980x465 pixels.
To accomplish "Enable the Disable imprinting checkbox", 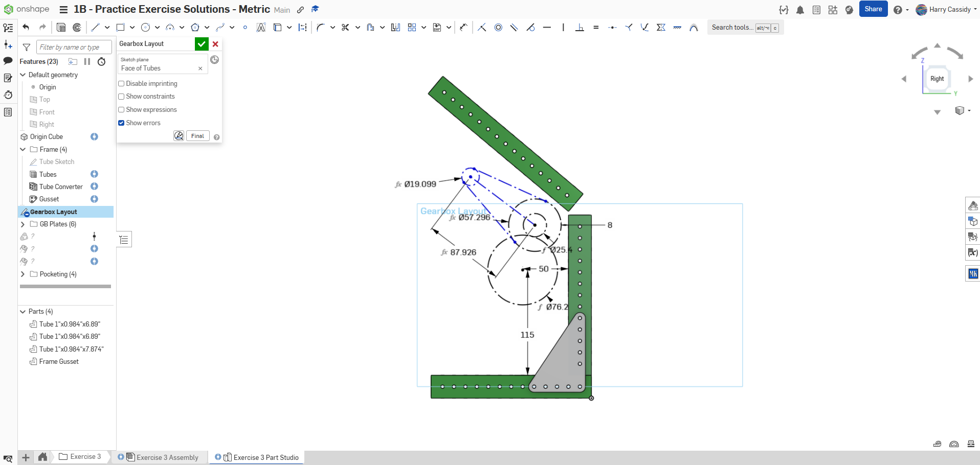I will click(x=122, y=84).
